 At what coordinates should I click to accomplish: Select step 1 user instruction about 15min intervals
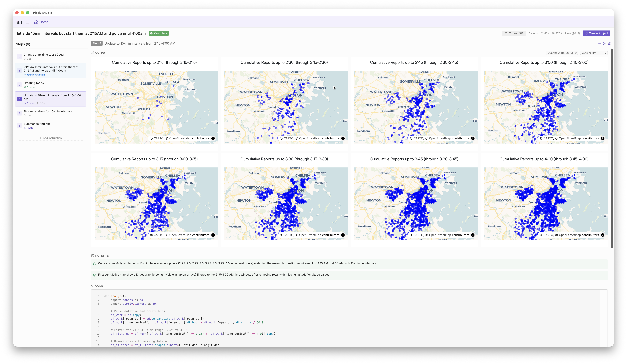[x=50, y=71]
